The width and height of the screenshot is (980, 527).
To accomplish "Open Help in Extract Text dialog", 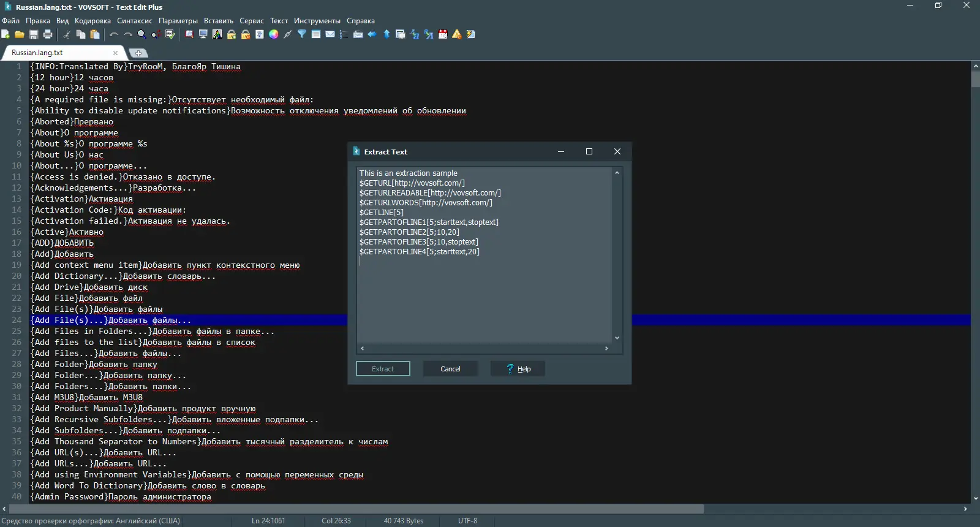I will click(x=518, y=369).
